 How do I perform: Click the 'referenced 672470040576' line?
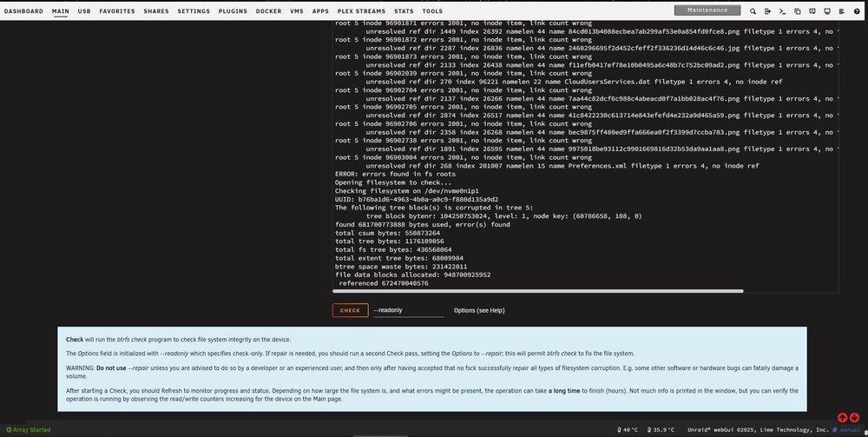coord(384,283)
